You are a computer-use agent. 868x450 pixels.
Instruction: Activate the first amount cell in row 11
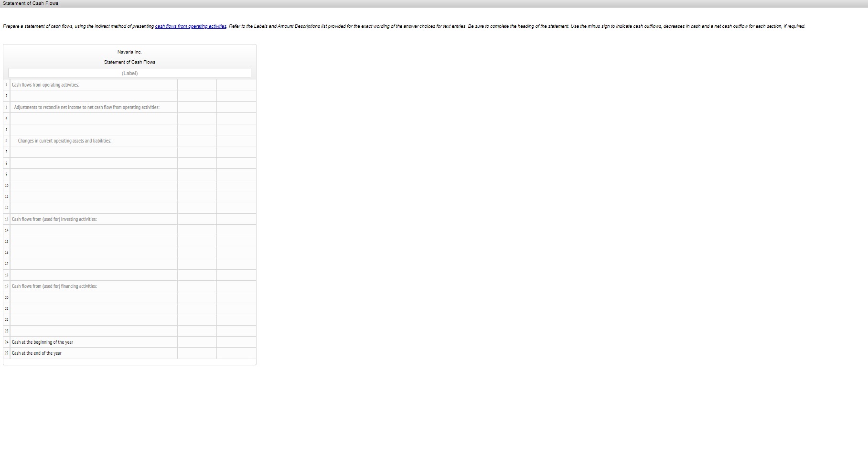click(197, 197)
